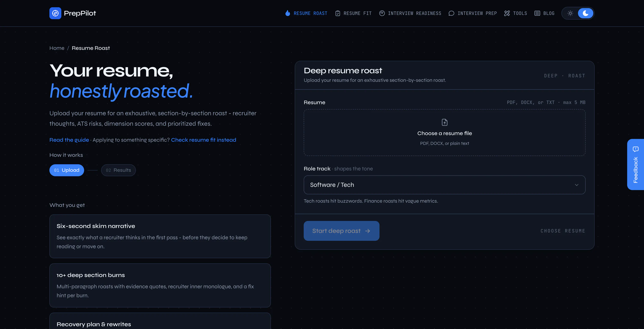This screenshot has height=329, width=644.
Task: Click the CHOOSE RESUME status text
Action: tap(563, 231)
